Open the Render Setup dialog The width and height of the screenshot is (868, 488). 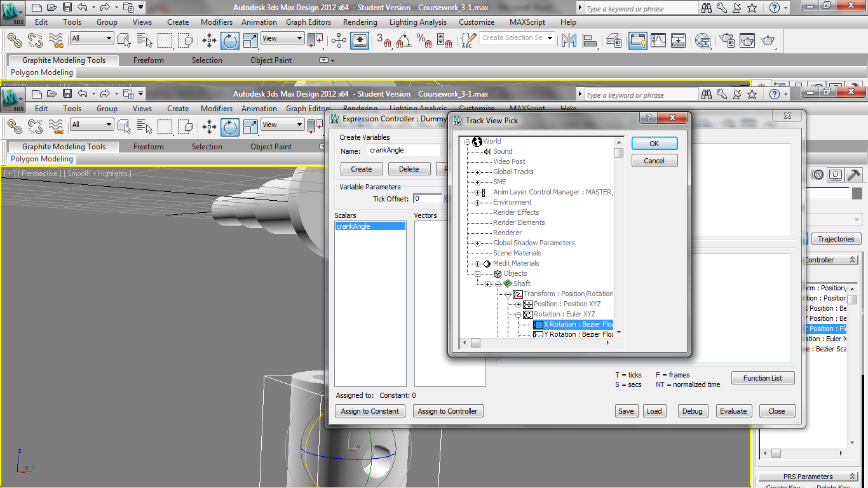click(728, 41)
